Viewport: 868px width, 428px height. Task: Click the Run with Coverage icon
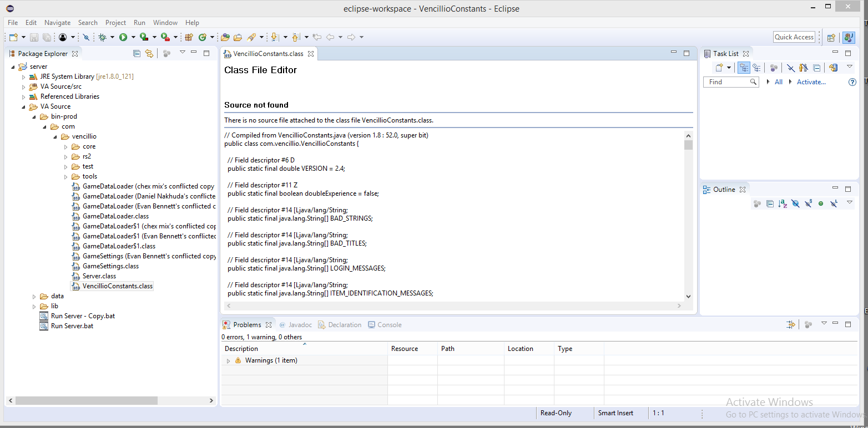pyautogui.click(x=144, y=37)
